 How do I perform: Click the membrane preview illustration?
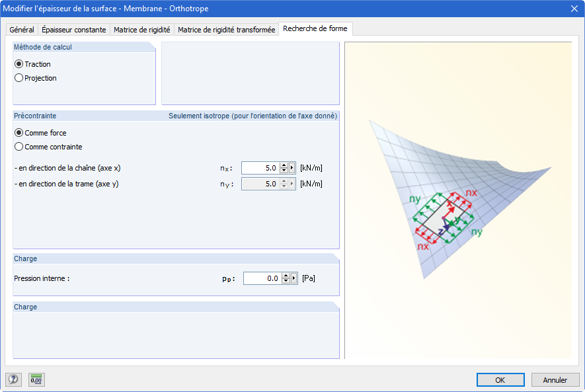(458, 200)
